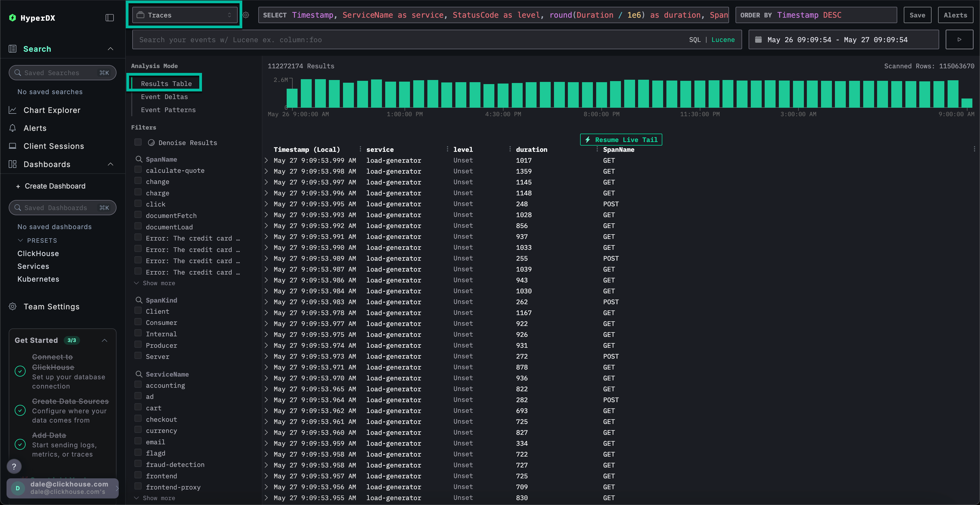Screen dimensions: 980x505
Task: Check the frontend-proxy ServiceName filter
Action: (x=138, y=486)
